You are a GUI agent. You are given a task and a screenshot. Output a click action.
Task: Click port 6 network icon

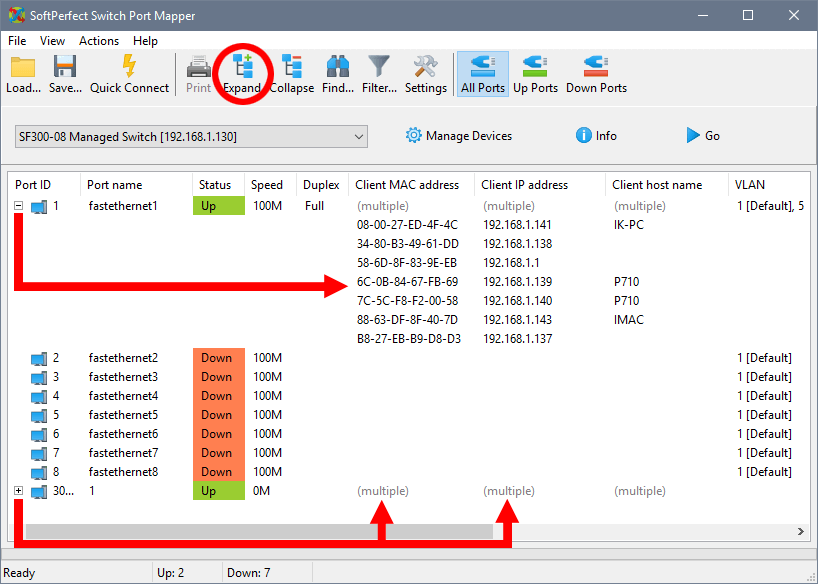coord(39,435)
